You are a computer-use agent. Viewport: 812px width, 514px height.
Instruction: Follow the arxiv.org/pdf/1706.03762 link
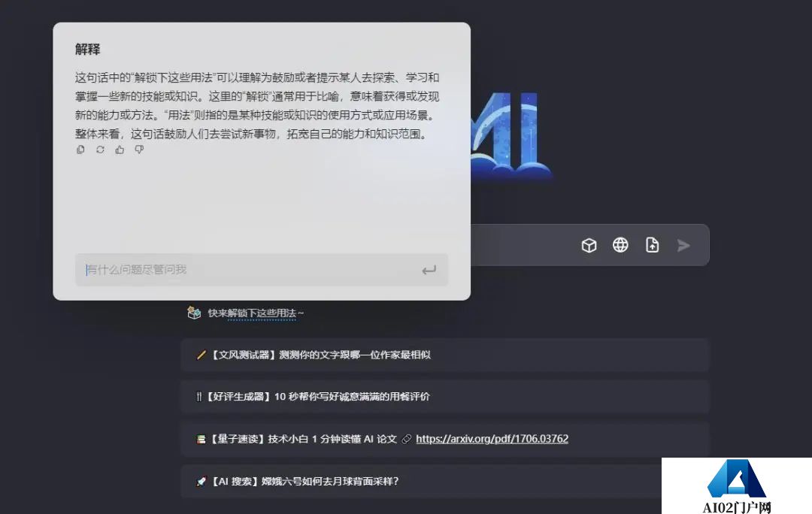492,439
